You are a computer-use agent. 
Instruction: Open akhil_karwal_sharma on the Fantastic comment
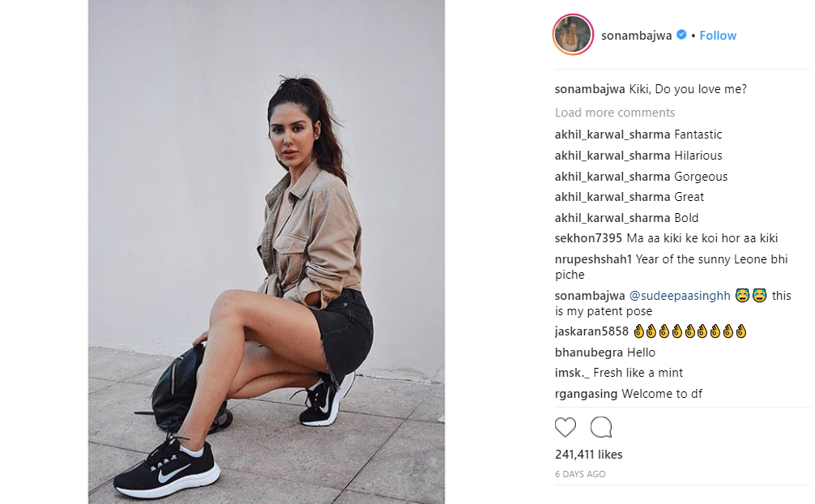[x=612, y=135]
